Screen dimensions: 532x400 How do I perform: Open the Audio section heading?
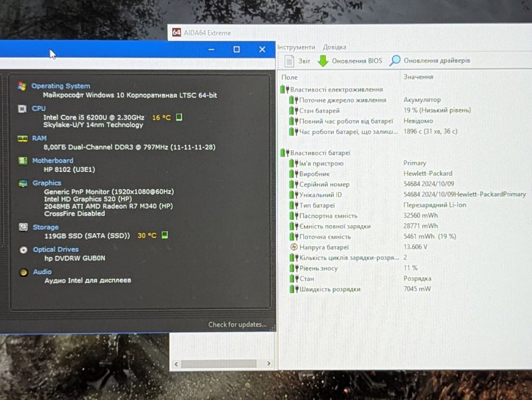pyautogui.click(x=43, y=272)
